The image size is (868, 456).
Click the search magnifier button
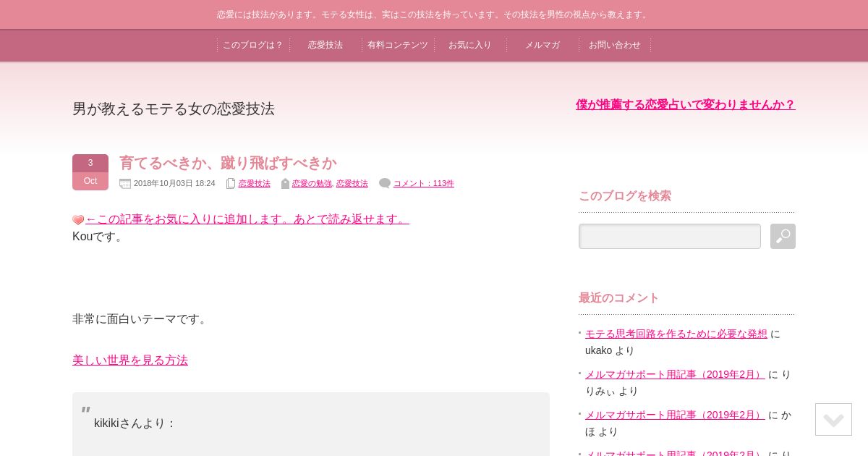coord(783,236)
